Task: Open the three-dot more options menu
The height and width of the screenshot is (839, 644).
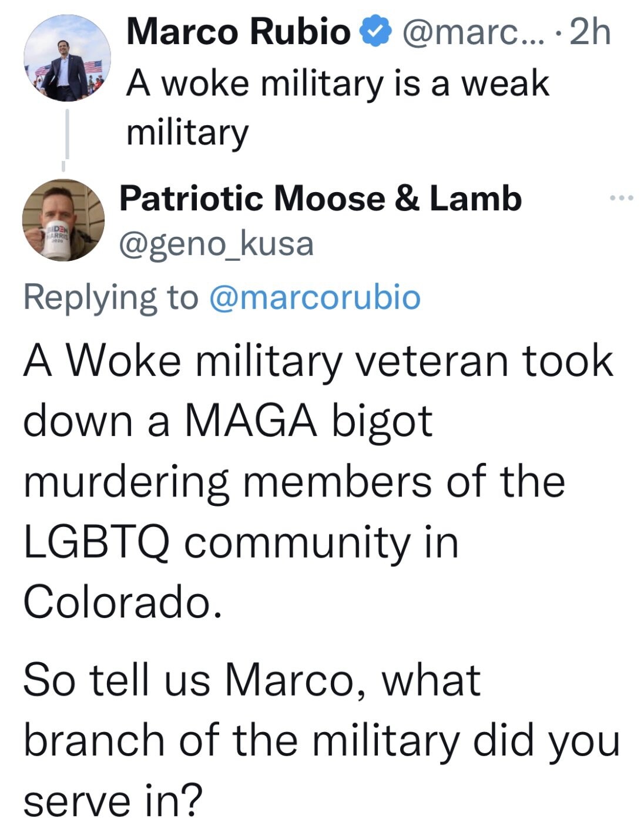Action: click(622, 198)
